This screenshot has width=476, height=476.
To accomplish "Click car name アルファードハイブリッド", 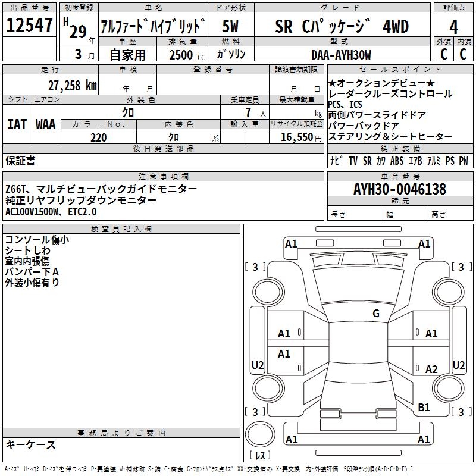I will click(153, 26).
